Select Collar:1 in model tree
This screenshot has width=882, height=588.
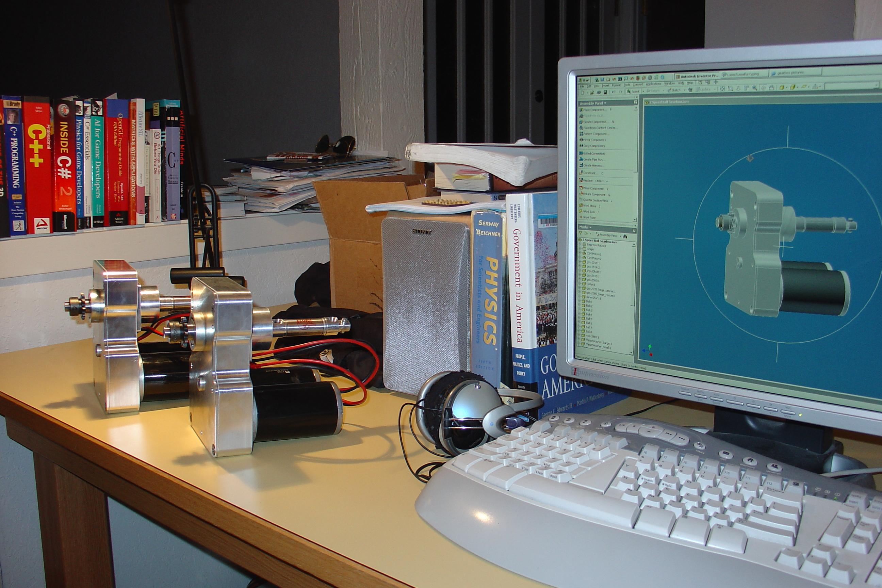pos(589,284)
